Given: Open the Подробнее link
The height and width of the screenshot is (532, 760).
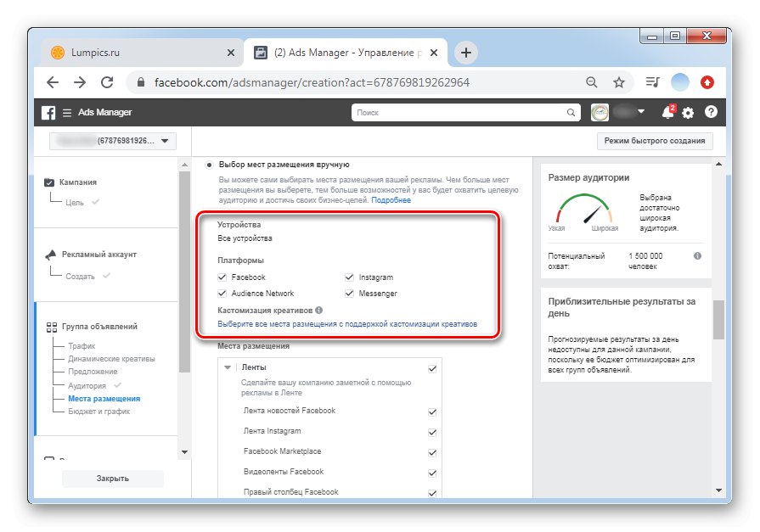Looking at the screenshot, I should tap(391, 200).
